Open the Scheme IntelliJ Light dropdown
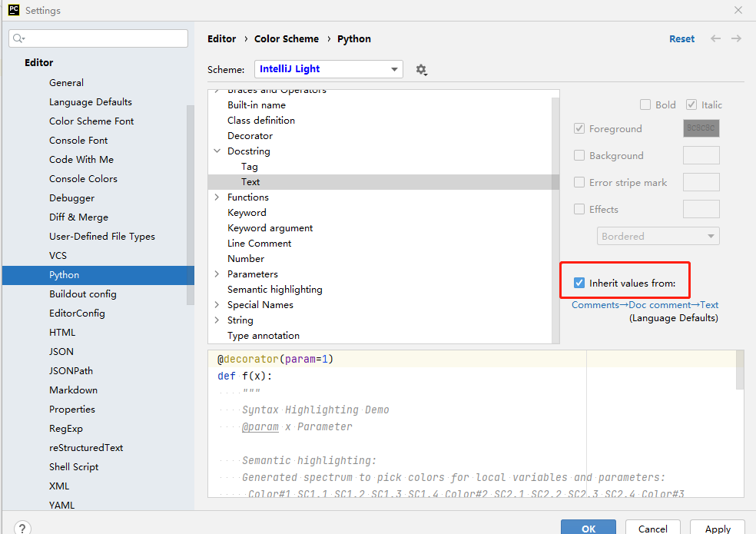 pyautogui.click(x=328, y=69)
